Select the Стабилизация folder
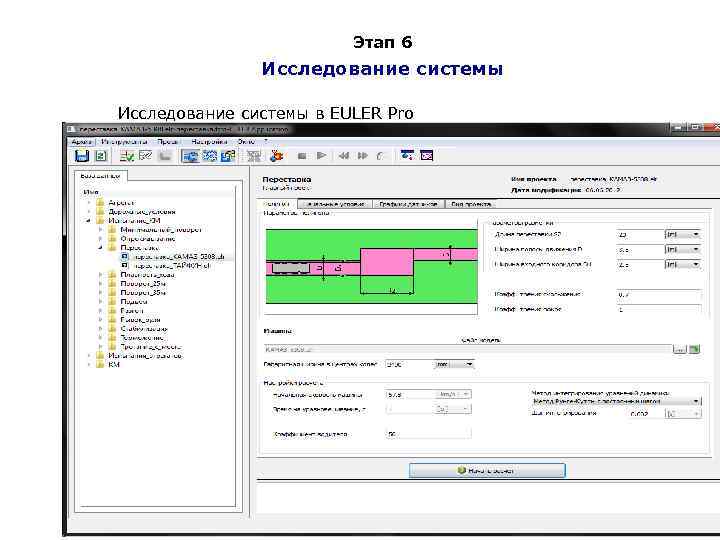This screenshot has height=540, width=720. click(144, 329)
